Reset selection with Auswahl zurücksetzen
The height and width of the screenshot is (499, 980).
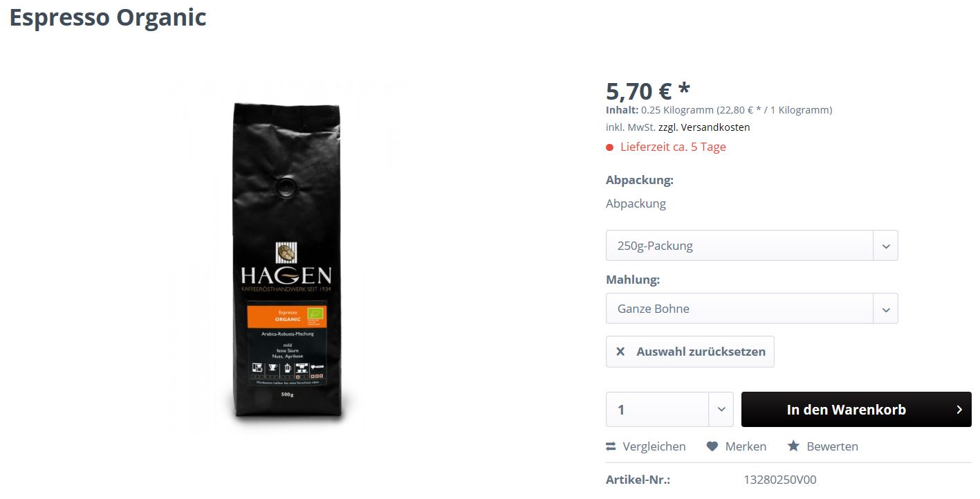(x=690, y=352)
